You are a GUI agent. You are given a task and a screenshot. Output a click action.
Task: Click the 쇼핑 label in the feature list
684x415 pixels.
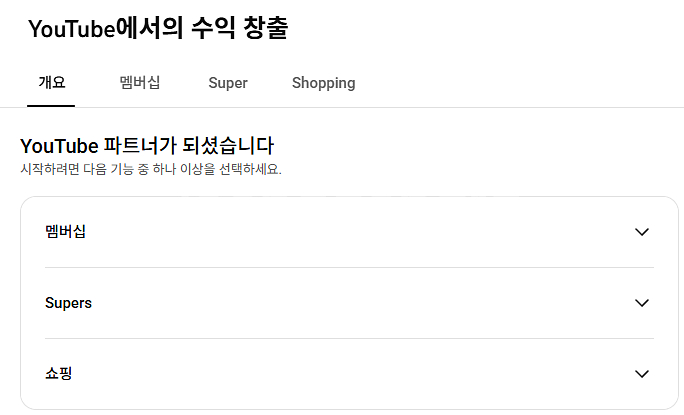coord(59,374)
